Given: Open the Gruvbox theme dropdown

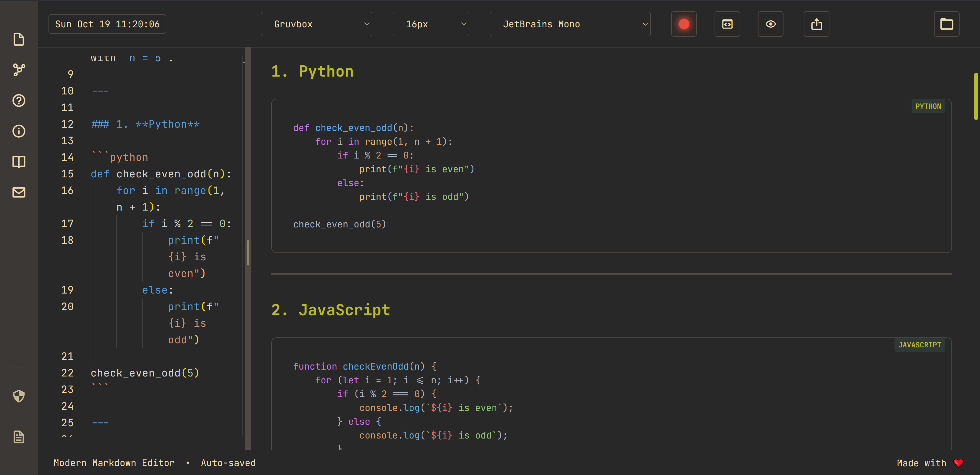Looking at the screenshot, I should coord(316,24).
